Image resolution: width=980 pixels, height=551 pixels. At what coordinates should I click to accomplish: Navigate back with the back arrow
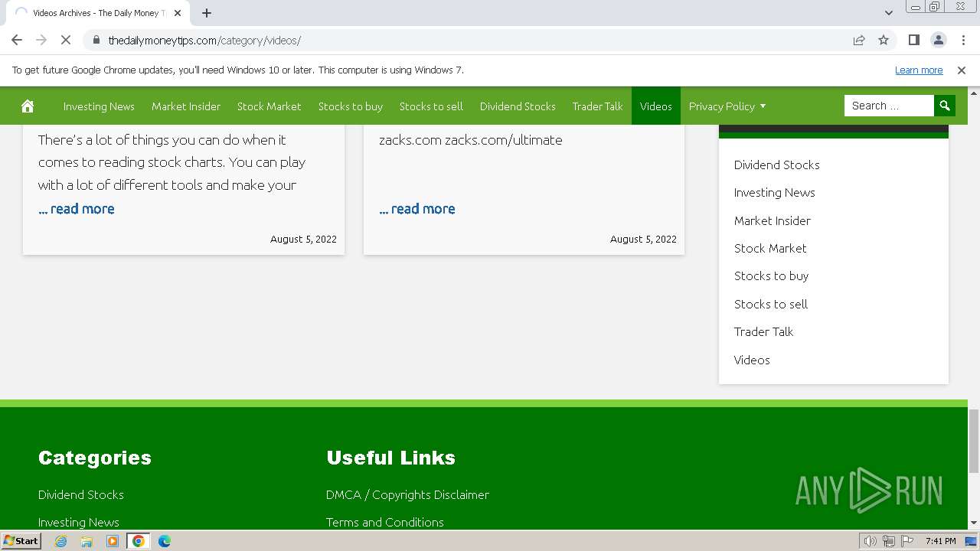click(x=17, y=41)
